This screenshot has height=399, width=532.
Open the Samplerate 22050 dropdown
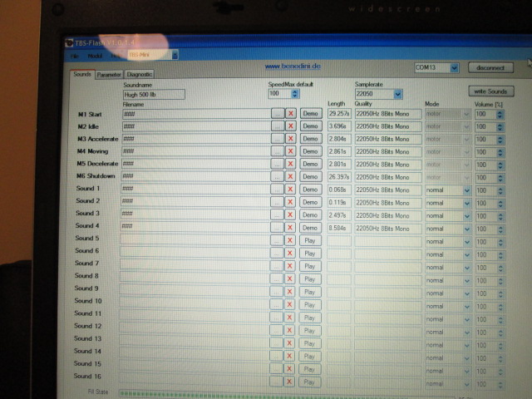[x=398, y=94]
